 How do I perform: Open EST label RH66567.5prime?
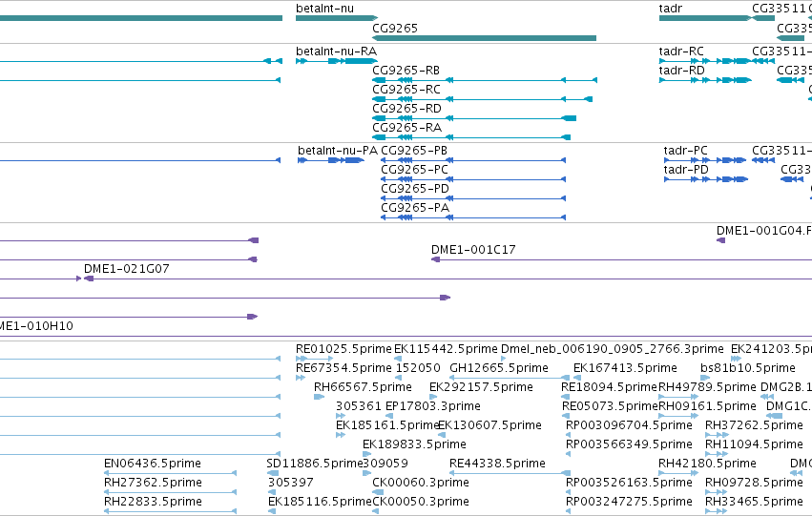click(363, 387)
